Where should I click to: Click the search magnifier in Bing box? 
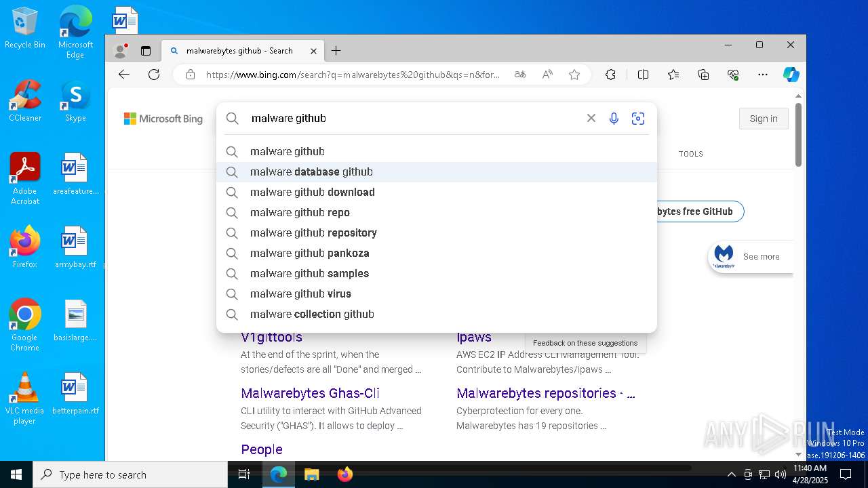[233, 118]
